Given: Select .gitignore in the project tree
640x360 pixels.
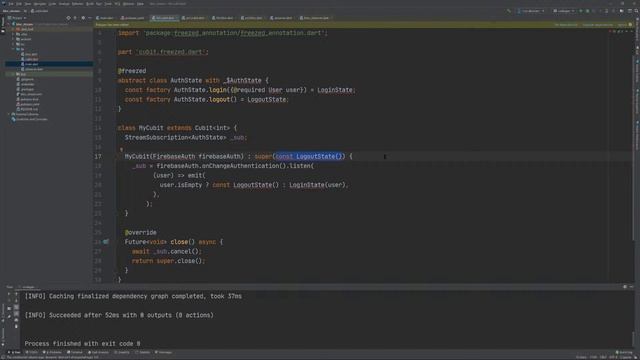Looking at the screenshot, I should (26, 79).
